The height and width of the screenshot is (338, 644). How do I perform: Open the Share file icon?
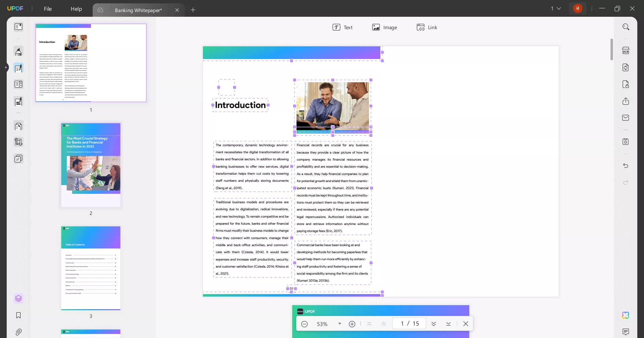(626, 101)
